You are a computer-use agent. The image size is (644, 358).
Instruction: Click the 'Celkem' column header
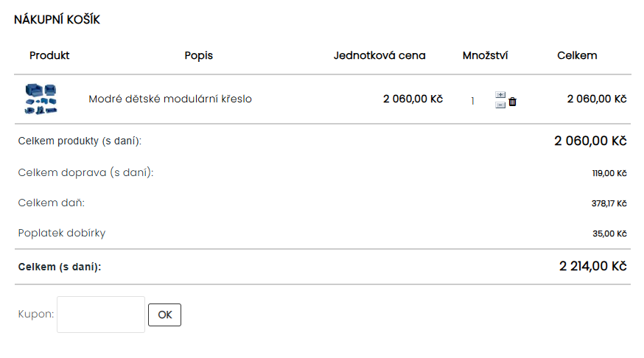pos(577,55)
